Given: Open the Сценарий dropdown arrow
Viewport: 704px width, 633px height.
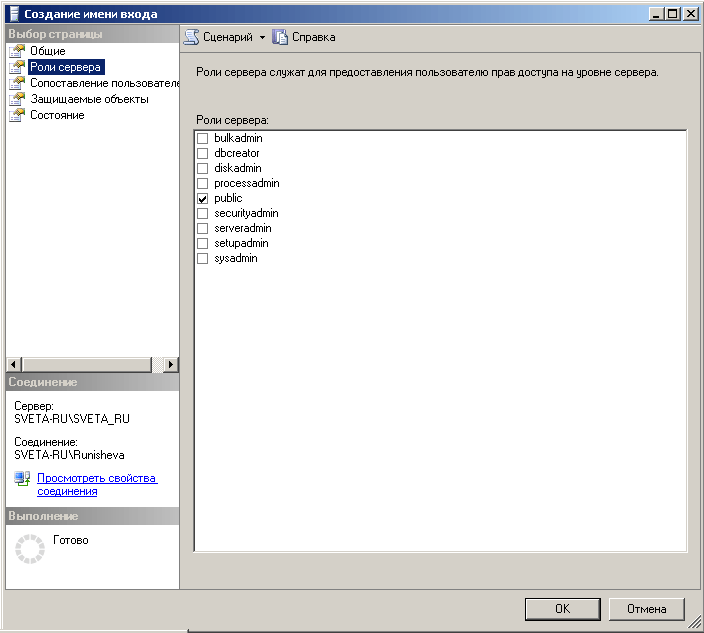Looking at the screenshot, I should (262, 37).
